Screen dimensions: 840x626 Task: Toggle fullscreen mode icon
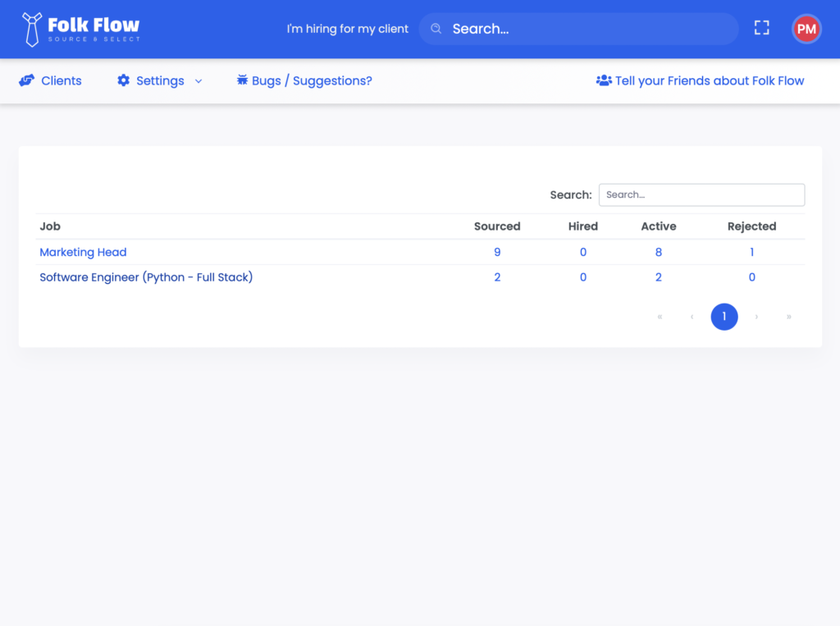point(761,28)
